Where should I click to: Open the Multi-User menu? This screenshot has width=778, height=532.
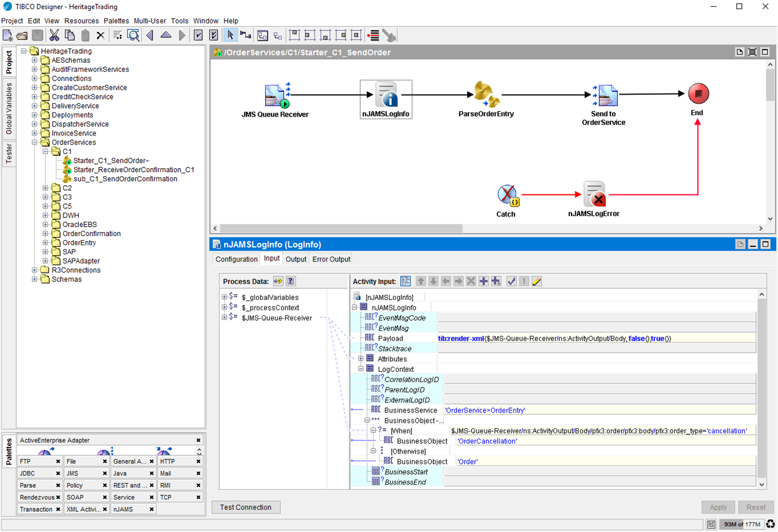coord(150,21)
